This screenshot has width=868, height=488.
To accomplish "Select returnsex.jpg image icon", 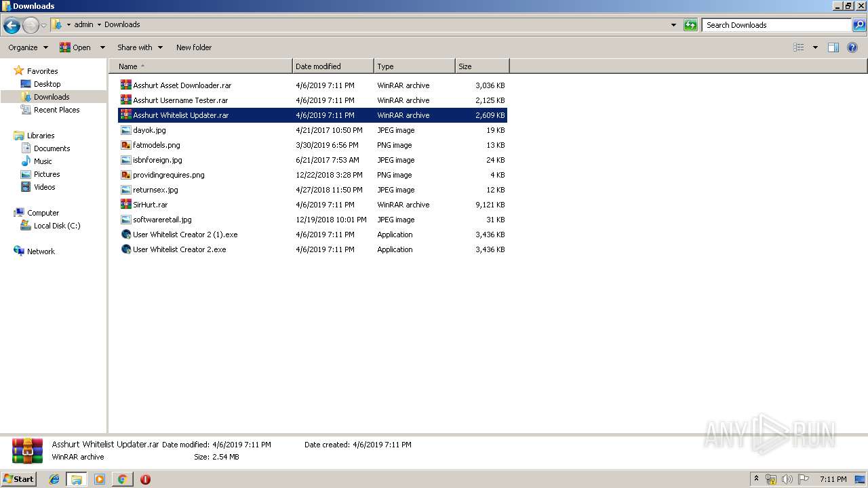I will coord(125,190).
